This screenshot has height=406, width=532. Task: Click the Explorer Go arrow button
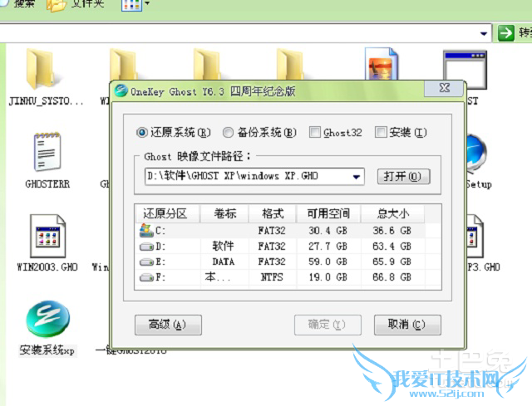click(506, 33)
